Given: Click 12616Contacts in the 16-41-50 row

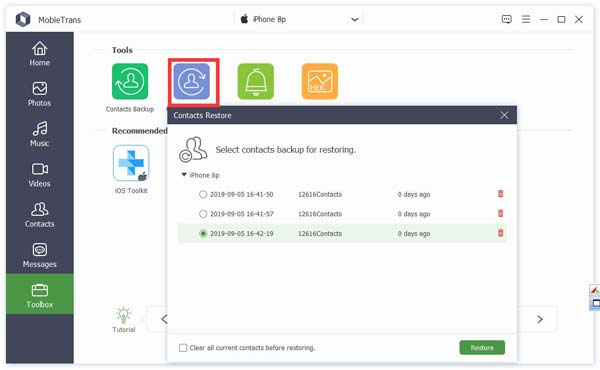Looking at the screenshot, I should (x=320, y=194).
